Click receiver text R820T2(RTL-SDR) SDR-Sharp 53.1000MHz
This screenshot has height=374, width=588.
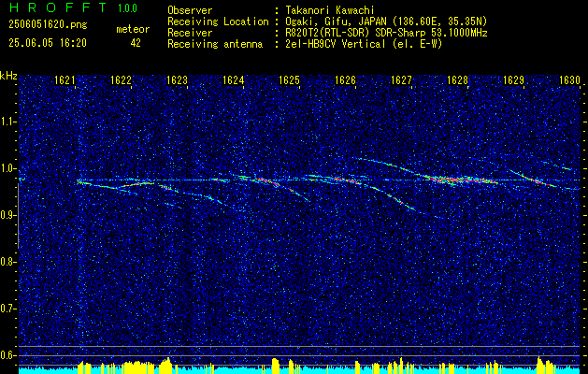pyautogui.click(x=386, y=33)
